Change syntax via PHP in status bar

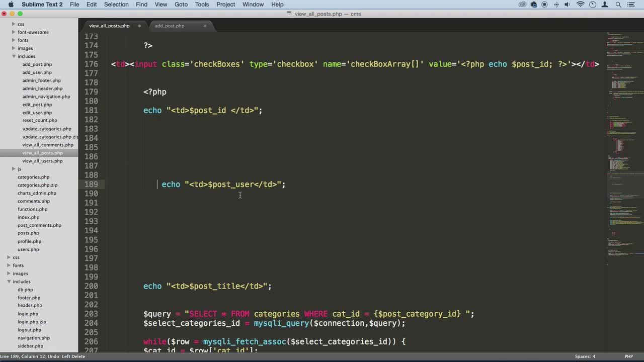coord(629,356)
